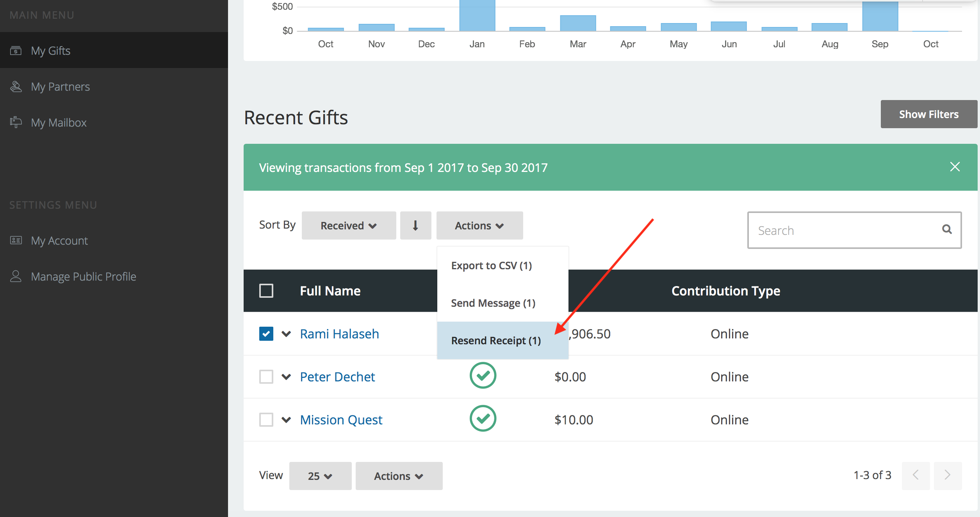Check the select-all checkbox in header
The image size is (980, 517).
(266, 291)
